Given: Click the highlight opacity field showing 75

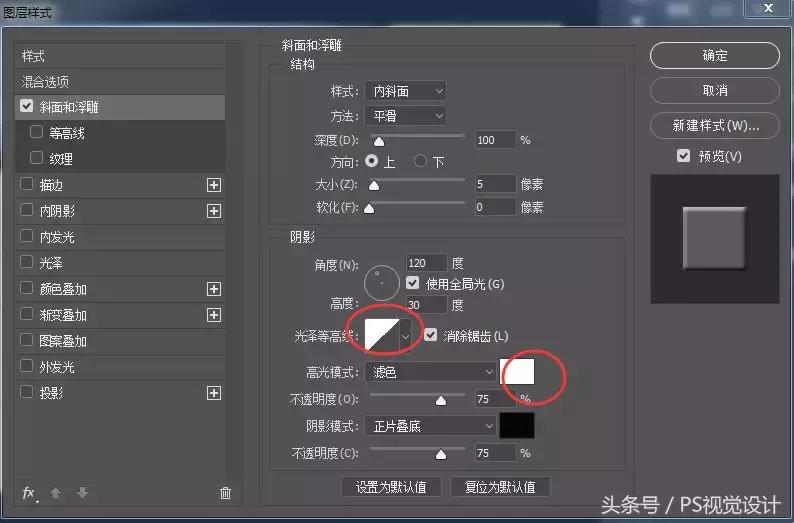Looking at the screenshot, I should coord(495,399).
